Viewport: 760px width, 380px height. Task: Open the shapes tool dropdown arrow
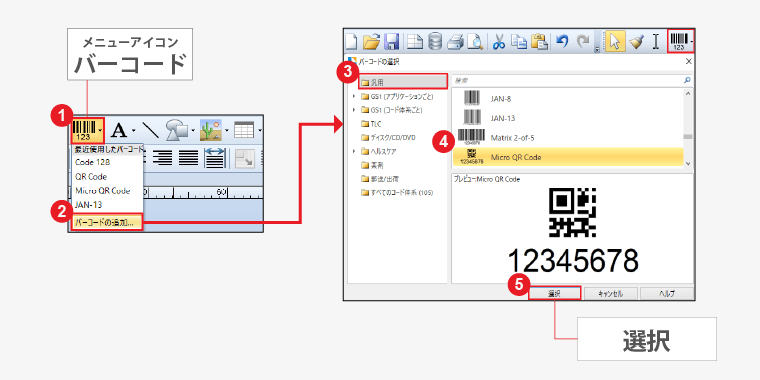click(x=194, y=130)
